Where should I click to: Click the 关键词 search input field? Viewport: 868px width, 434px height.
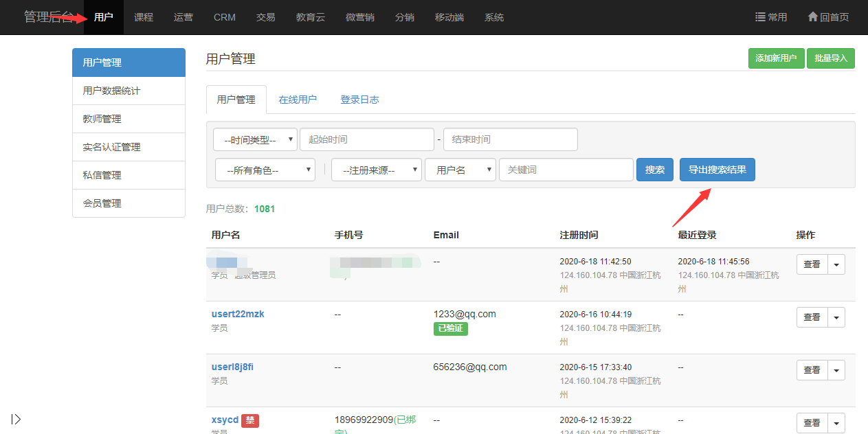tap(566, 170)
